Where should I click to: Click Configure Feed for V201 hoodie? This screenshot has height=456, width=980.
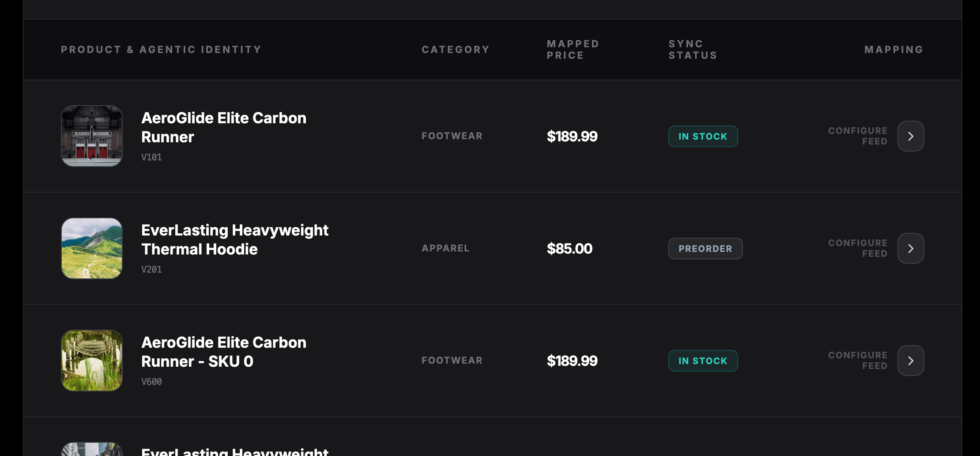click(x=857, y=248)
